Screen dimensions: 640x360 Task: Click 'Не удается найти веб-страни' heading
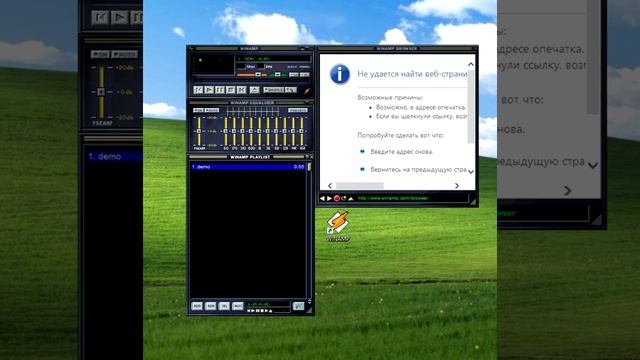412,74
